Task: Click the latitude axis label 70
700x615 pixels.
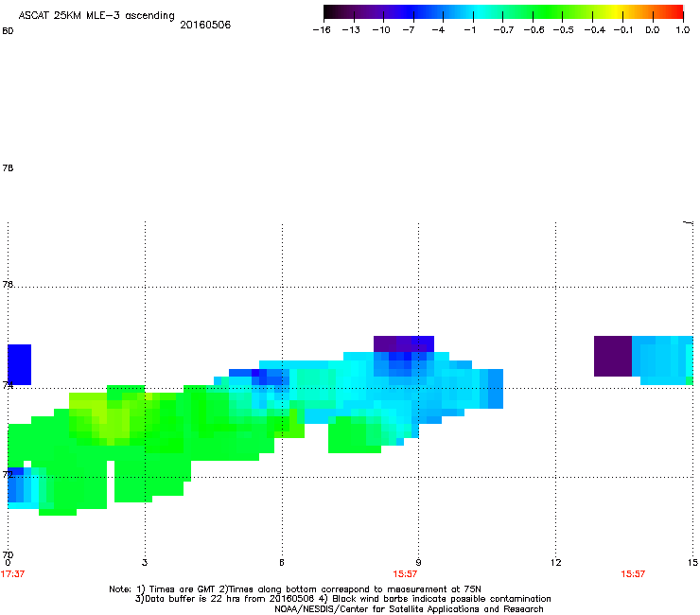Action: click(8, 554)
